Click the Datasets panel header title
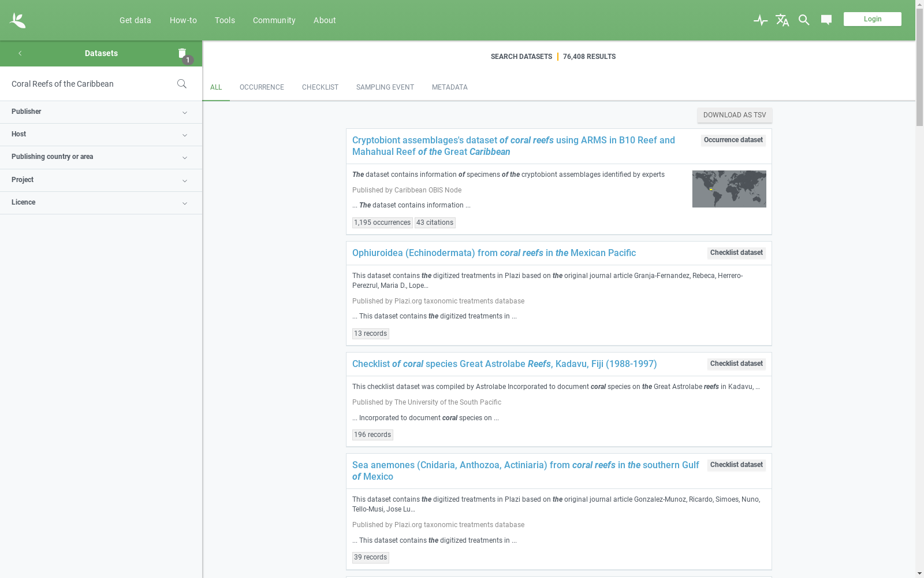924x578 pixels. [x=101, y=53]
